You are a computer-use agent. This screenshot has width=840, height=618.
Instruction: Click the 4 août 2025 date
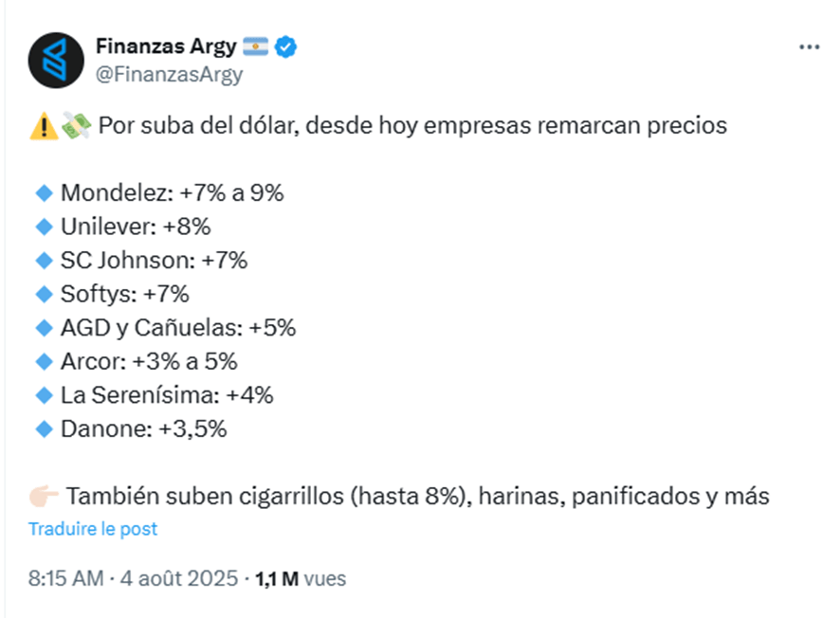click(179, 578)
